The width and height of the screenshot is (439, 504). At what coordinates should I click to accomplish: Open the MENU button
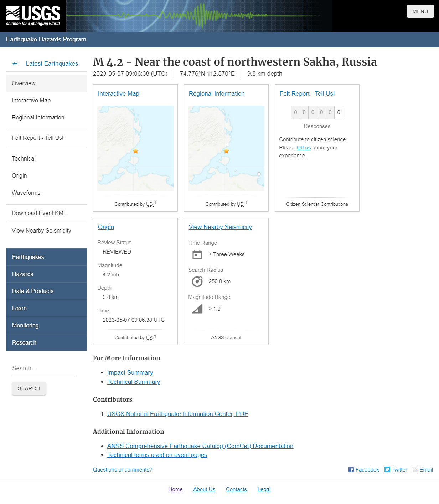click(x=420, y=11)
